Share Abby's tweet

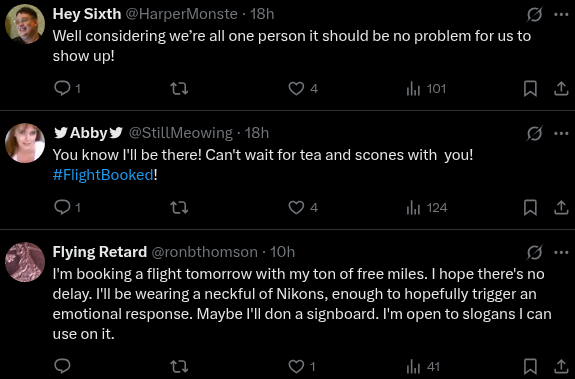pyautogui.click(x=561, y=207)
